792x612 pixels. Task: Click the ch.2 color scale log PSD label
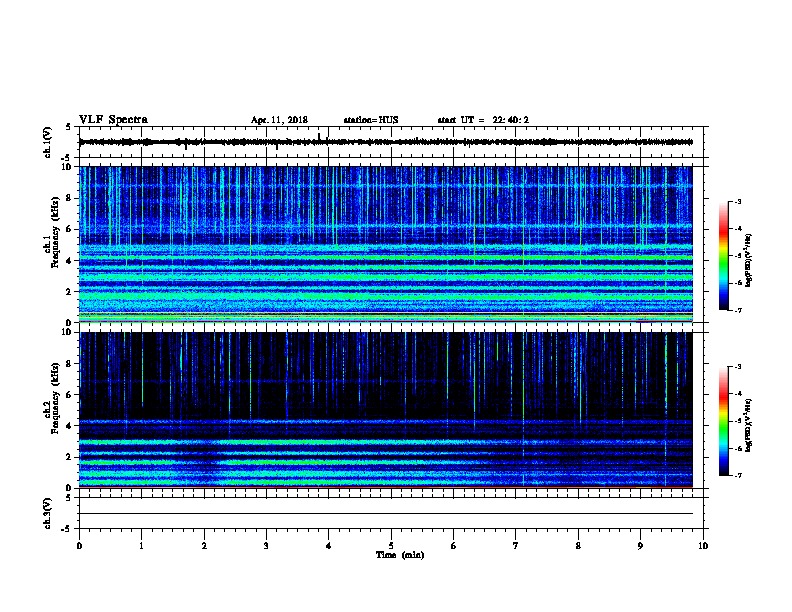coord(748,425)
